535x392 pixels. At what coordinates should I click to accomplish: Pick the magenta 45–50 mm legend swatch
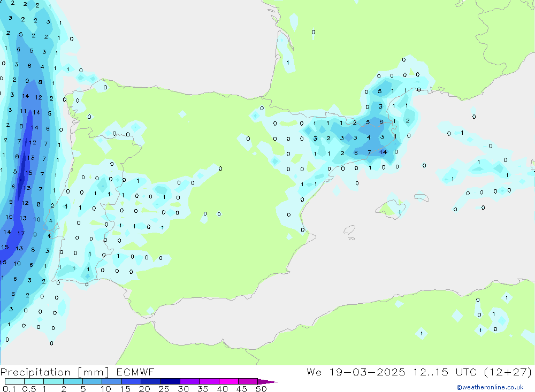point(248,382)
